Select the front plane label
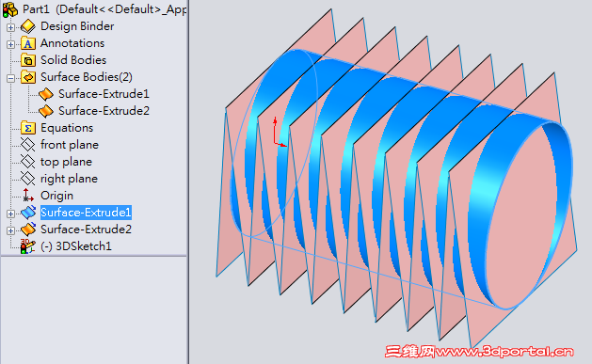This screenshot has height=364, width=592. 70,145
